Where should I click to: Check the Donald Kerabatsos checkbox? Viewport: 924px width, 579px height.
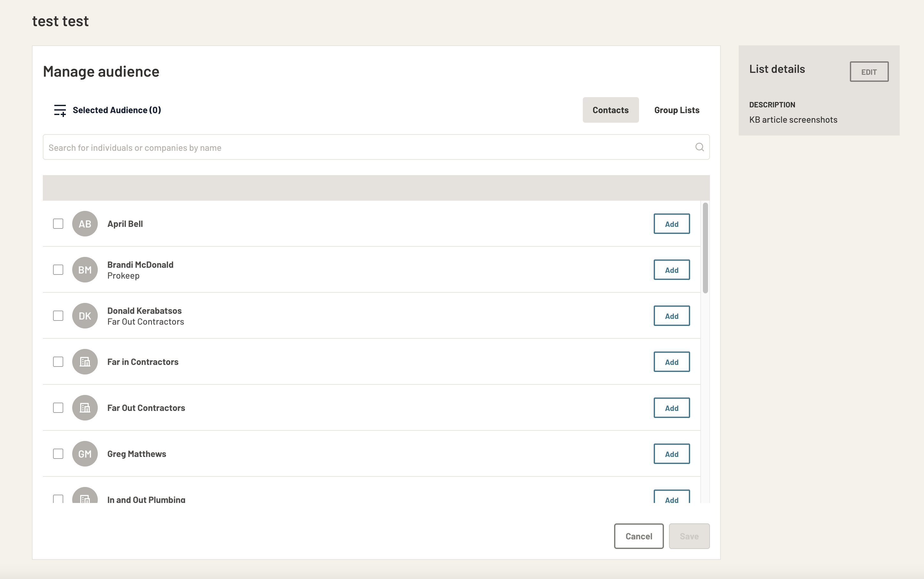pos(58,315)
